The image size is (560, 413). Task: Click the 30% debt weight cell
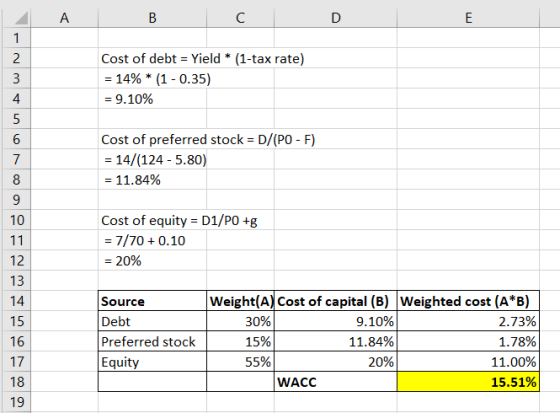(x=240, y=322)
